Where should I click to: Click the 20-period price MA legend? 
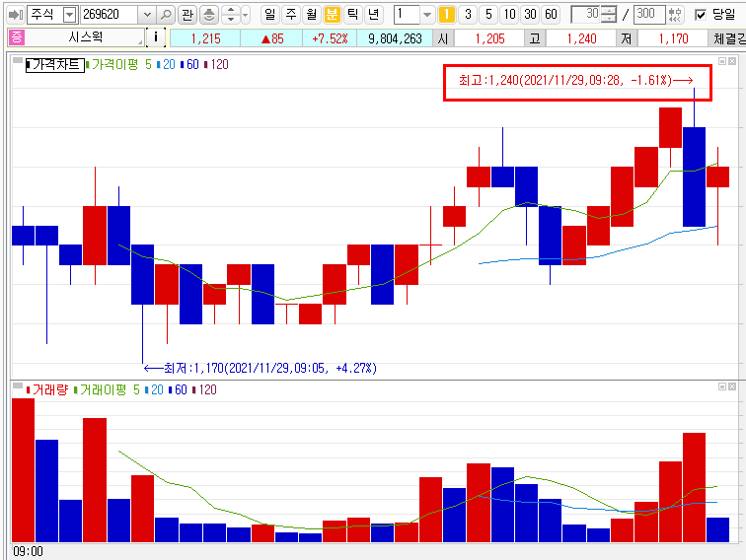[x=167, y=65]
